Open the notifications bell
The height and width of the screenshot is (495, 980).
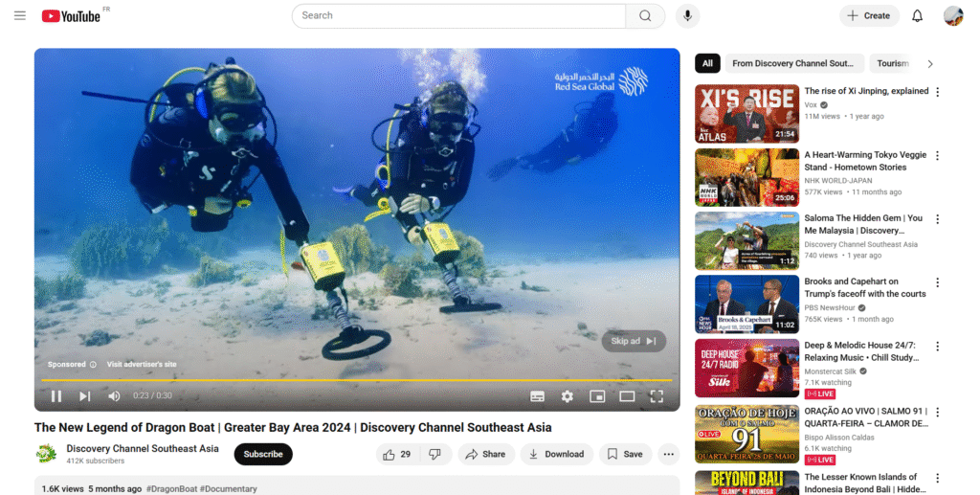[917, 15]
